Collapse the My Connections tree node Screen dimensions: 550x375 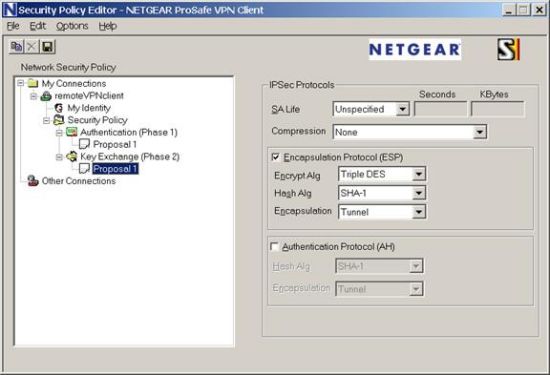(21, 83)
